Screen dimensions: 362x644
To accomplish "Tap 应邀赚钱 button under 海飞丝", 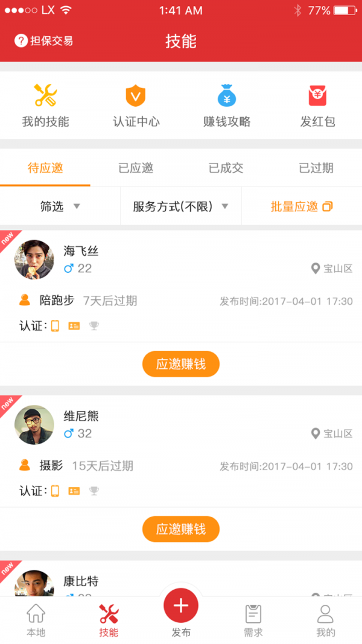I will click(x=180, y=364).
